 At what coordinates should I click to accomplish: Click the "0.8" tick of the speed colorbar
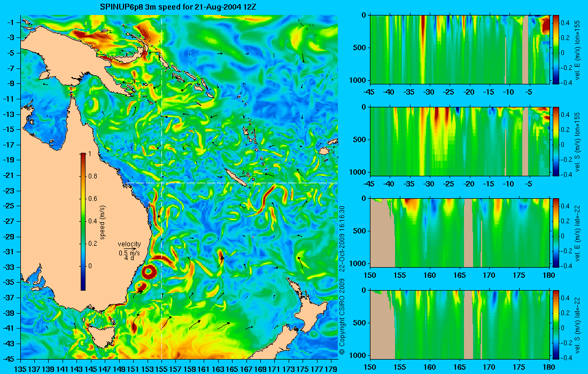click(x=92, y=176)
